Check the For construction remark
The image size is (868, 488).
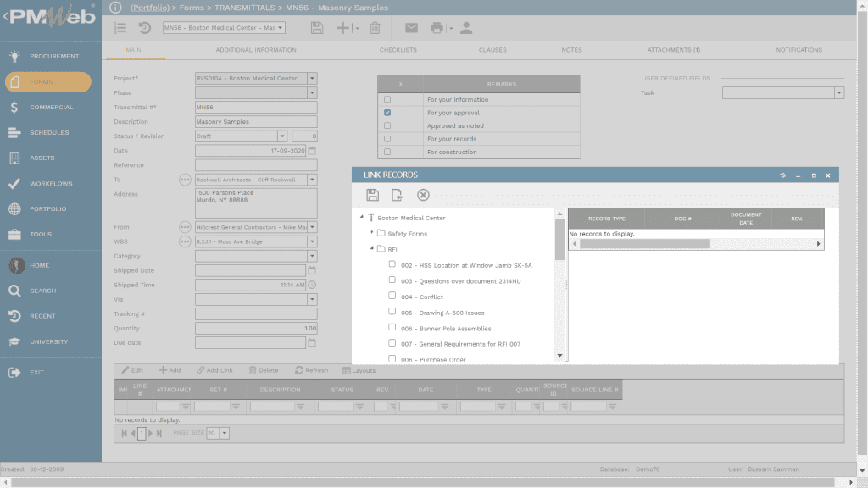[x=387, y=152]
